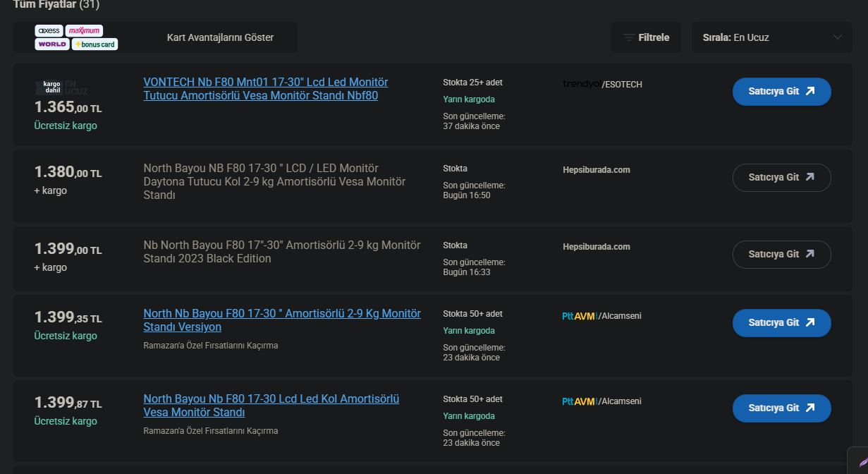
Task: Click Satıcıya Git on the 1.399,35 TL offer
Action: [x=781, y=323]
